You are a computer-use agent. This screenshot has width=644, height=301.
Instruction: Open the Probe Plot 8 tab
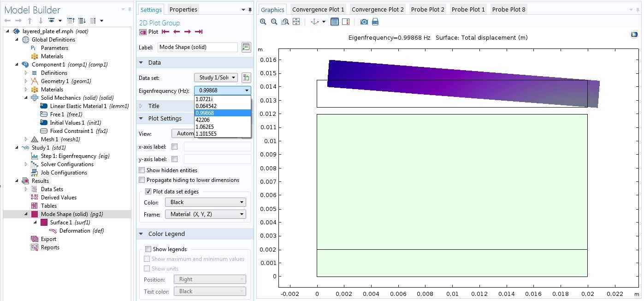coord(509,9)
